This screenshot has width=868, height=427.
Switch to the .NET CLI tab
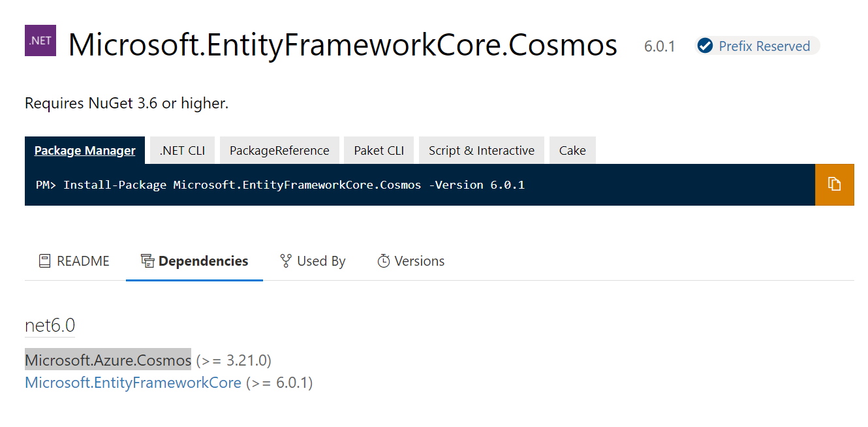[182, 150]
